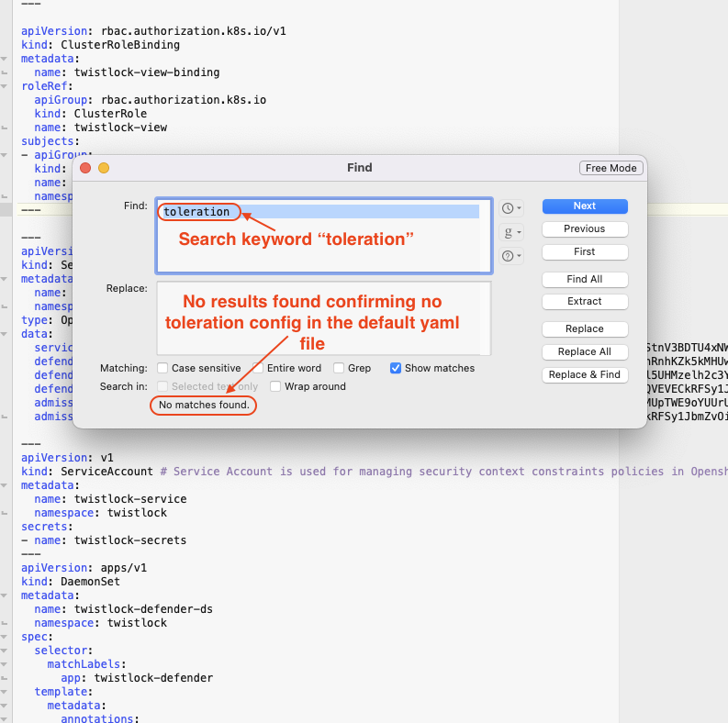
Task: Collapse the metadata fold above 'name: twistlock-view-binding'
Action: (5, 59)
